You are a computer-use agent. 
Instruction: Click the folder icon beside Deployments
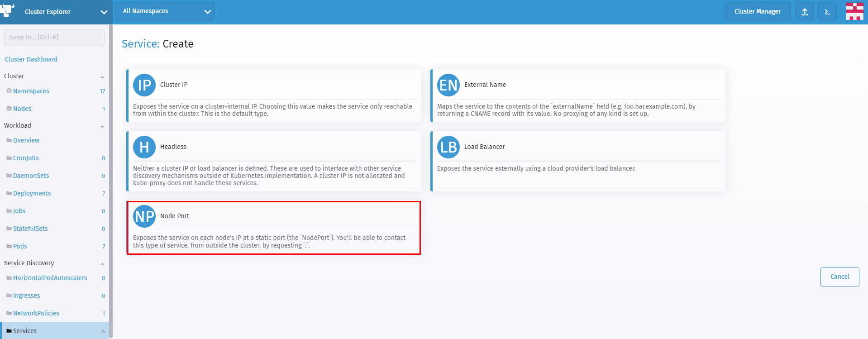(x=9, y=193)
